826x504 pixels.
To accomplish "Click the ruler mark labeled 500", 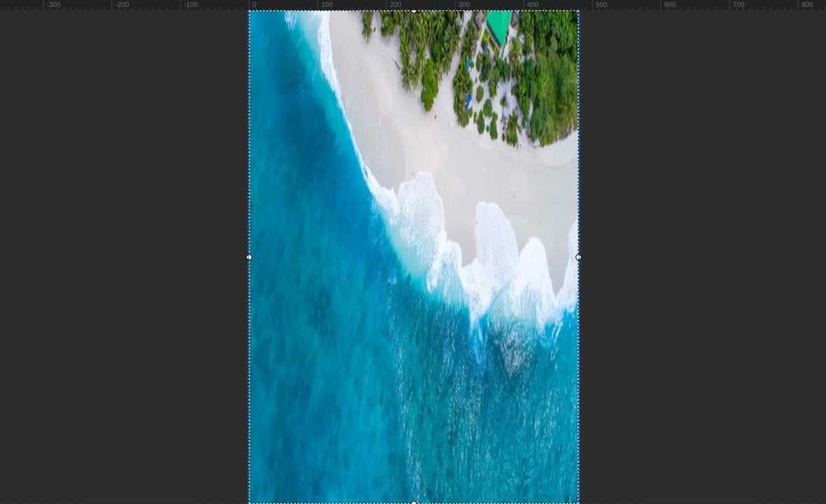I will tap(601, 5).
